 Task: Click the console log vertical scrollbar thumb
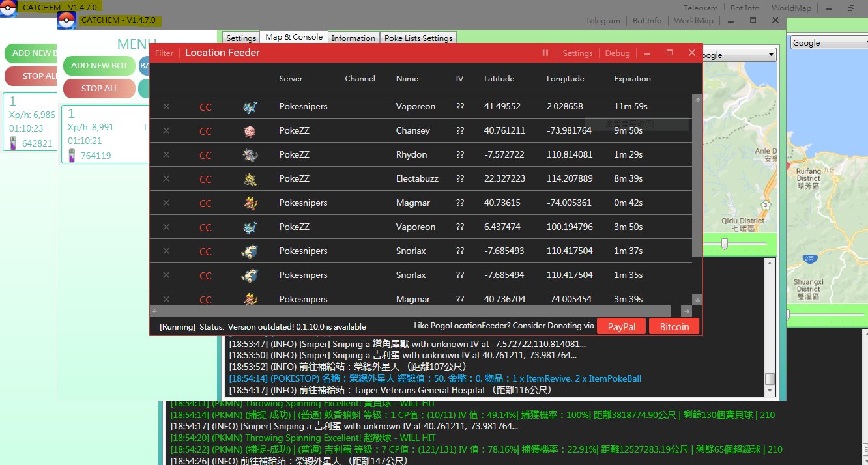(x=770, y=378)
